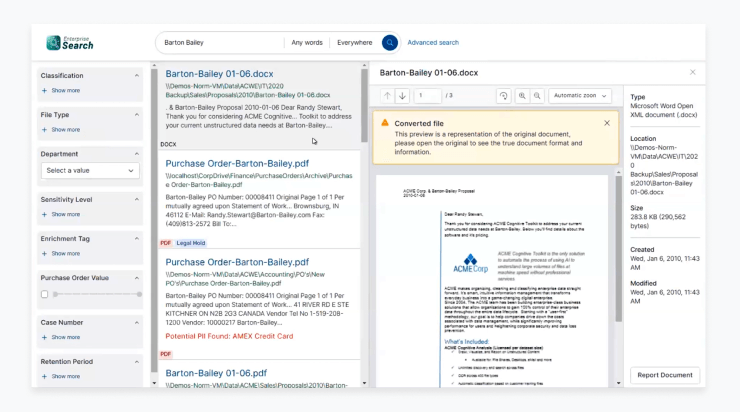
Task: Enable the Purchase Order Value filter checkbox
Action: coord(44,294)
